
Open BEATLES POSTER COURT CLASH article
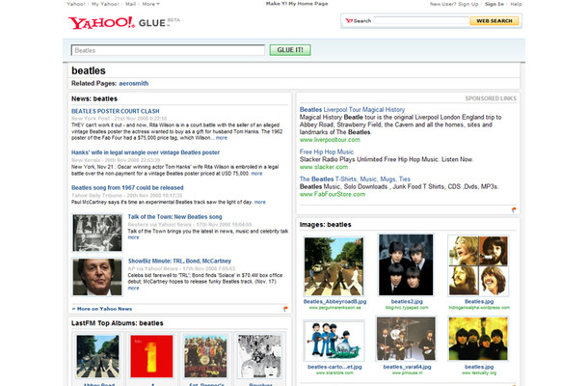pyautogui.click(x=116, y=111)
